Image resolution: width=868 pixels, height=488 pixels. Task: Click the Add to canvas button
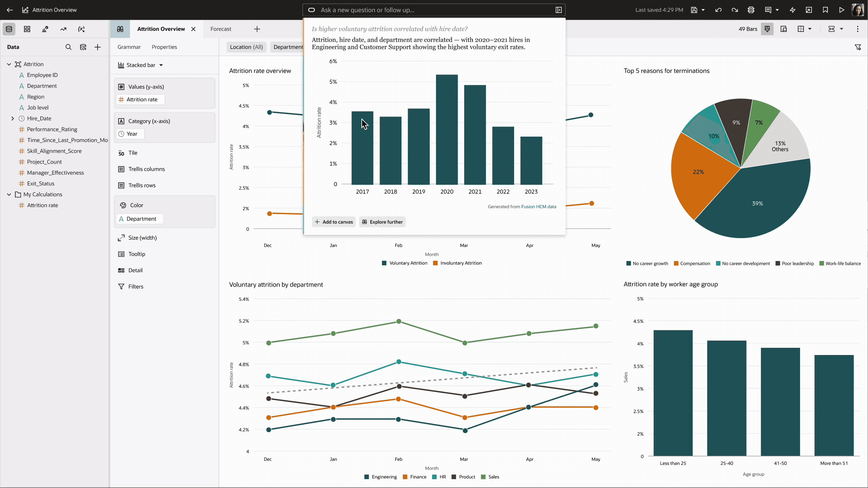pyautogui.click(x=334, y=222)
